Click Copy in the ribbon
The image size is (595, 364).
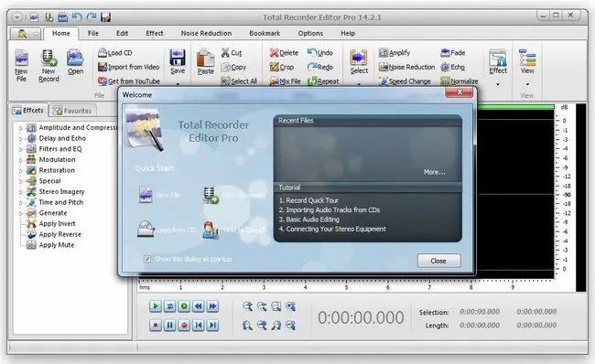(x=233, y=67)
